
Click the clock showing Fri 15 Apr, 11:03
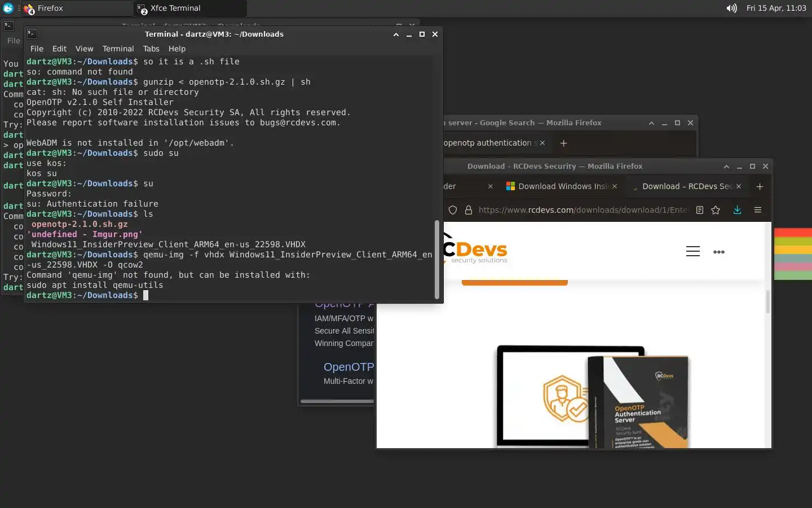776,8
